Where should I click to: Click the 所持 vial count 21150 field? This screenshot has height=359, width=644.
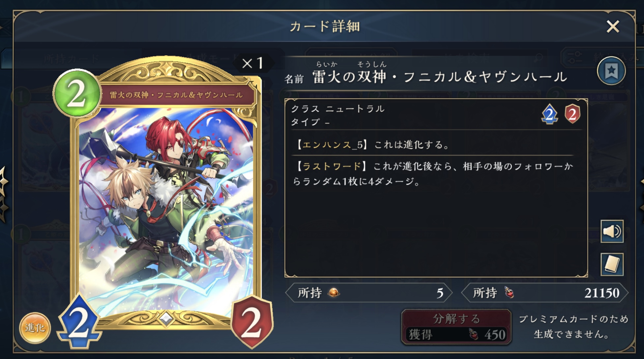(x=545, y=293)
